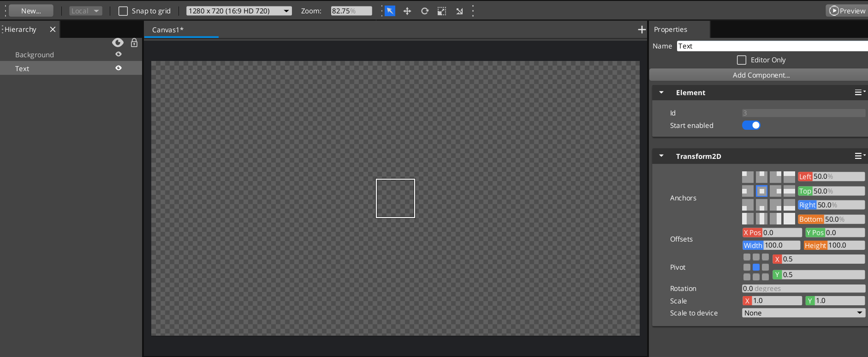Viewport: 868px width, 357px height.
Task: Switch to the Resize tool
Action: coord(442,11)
